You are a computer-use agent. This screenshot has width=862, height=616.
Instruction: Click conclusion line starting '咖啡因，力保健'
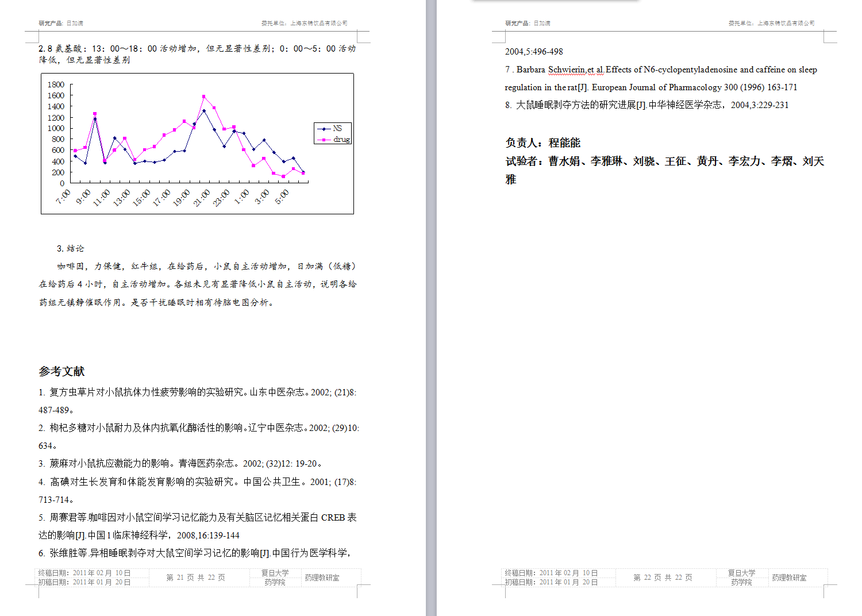207,266
